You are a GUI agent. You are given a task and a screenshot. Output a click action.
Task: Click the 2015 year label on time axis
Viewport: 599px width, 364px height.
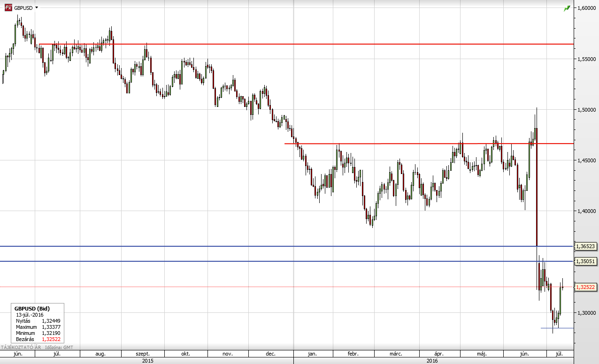pyautogui.click(x=147, y=361)
